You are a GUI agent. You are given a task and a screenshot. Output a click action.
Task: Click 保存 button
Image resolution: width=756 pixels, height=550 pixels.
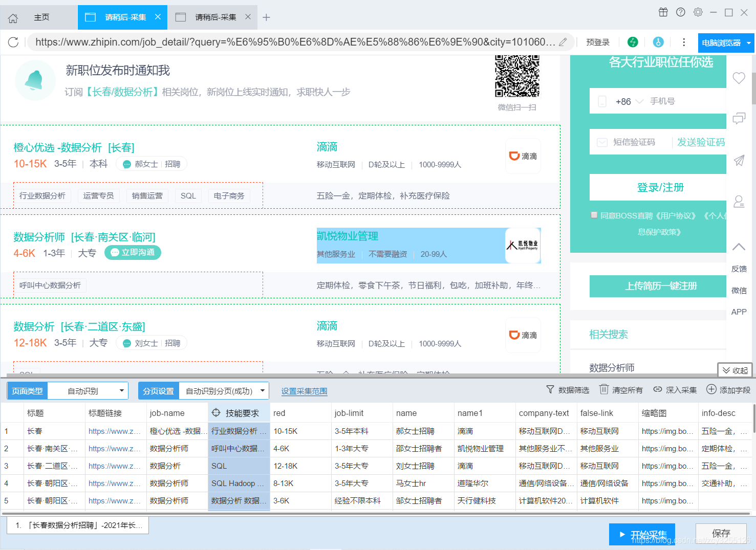[x=721, y=534]
